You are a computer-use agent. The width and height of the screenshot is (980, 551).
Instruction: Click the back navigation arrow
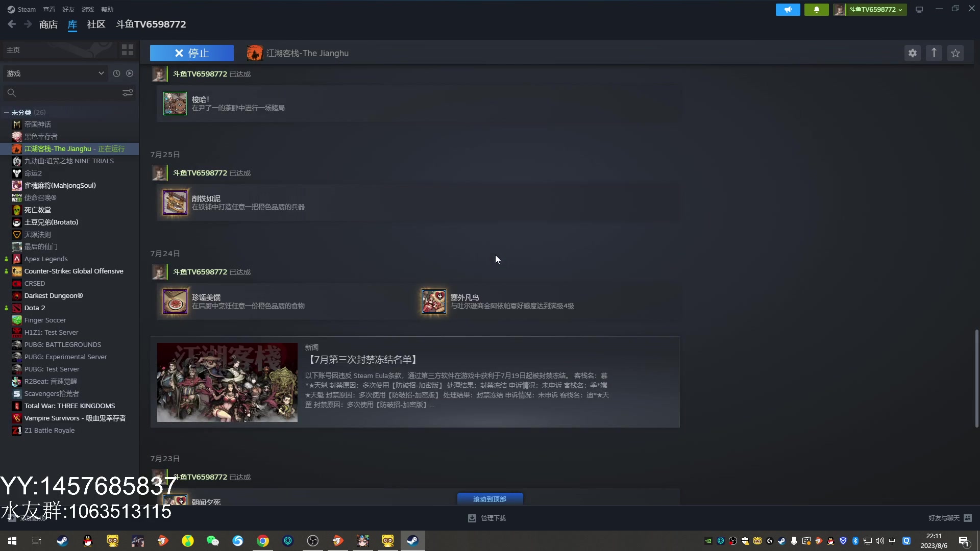pos(12,24)
